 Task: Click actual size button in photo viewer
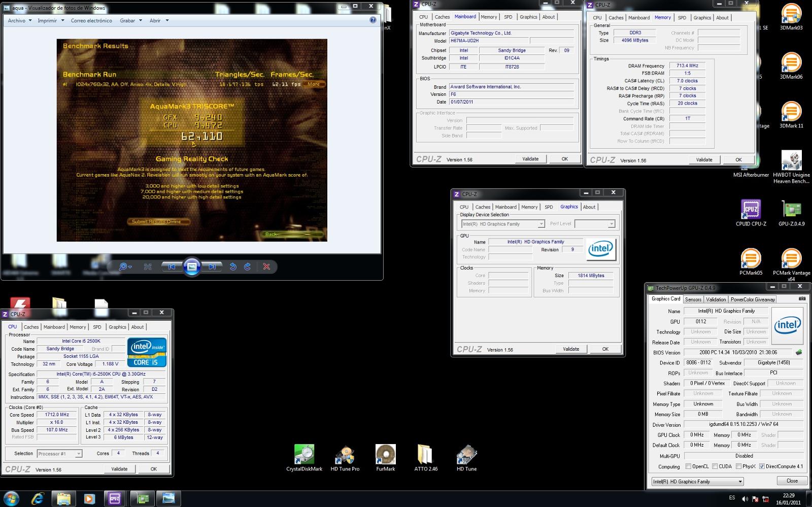pyautogui.click(x=148, y=266)
